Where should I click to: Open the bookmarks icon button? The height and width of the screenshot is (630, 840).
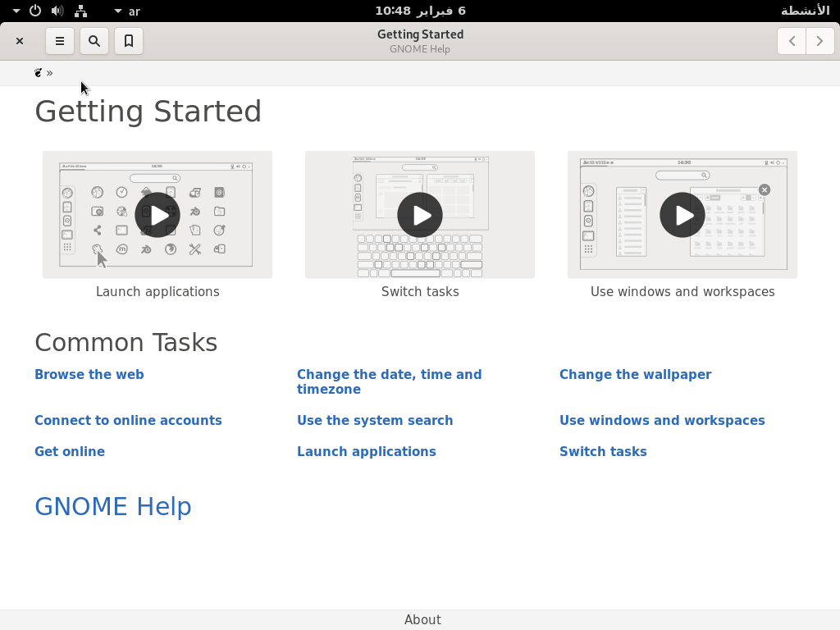(x=129, y=41)
